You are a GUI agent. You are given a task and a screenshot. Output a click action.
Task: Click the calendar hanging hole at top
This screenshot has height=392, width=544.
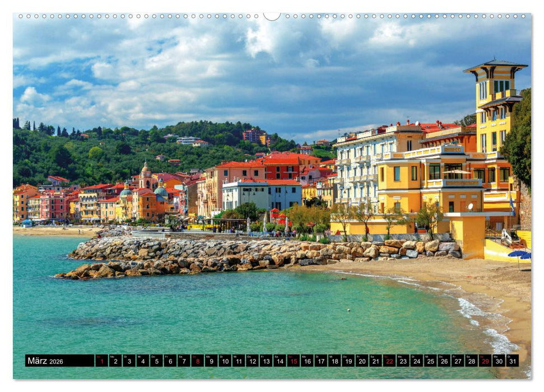[272, 16]
